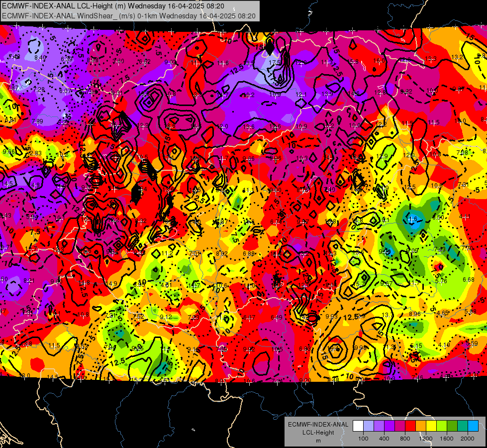Click the 1600 label under the color scale
This screenshot has height=448, width=487.
(x=447, y=439)
